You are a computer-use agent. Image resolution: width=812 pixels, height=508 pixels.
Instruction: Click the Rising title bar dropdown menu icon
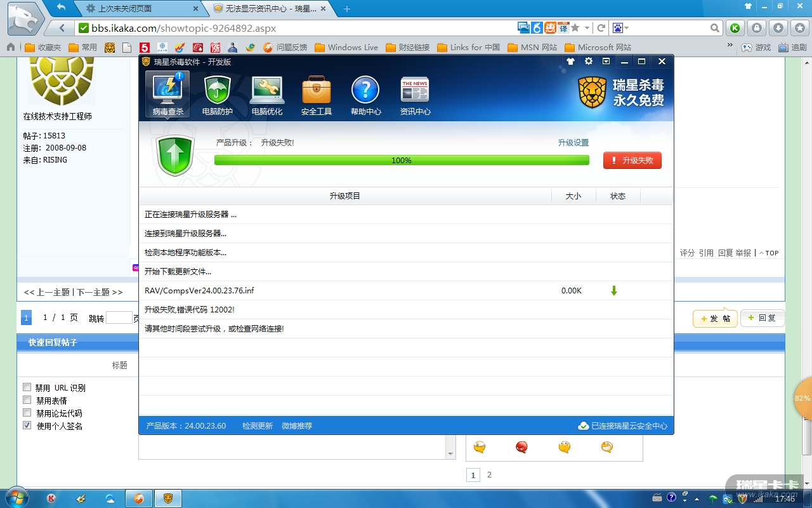pos(606,62)
